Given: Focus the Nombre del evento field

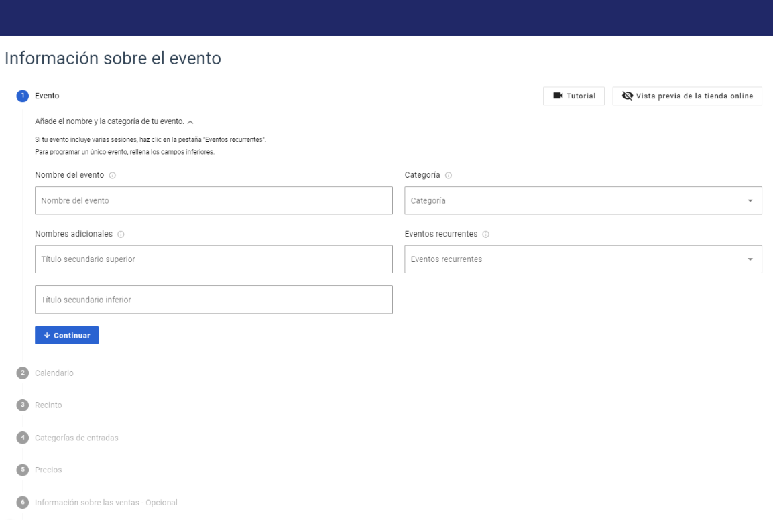Looking at the screenshot, I should (213, 200).
